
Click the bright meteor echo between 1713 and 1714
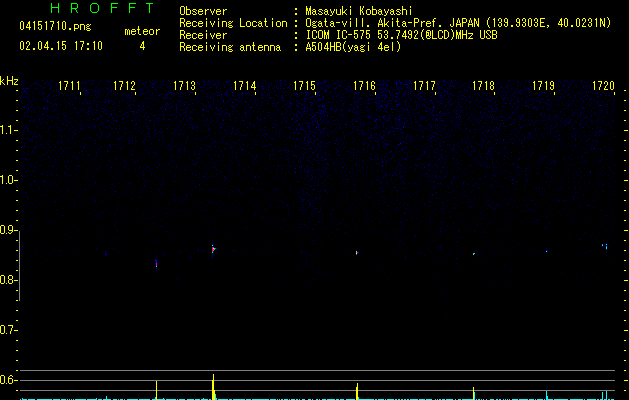213,250
